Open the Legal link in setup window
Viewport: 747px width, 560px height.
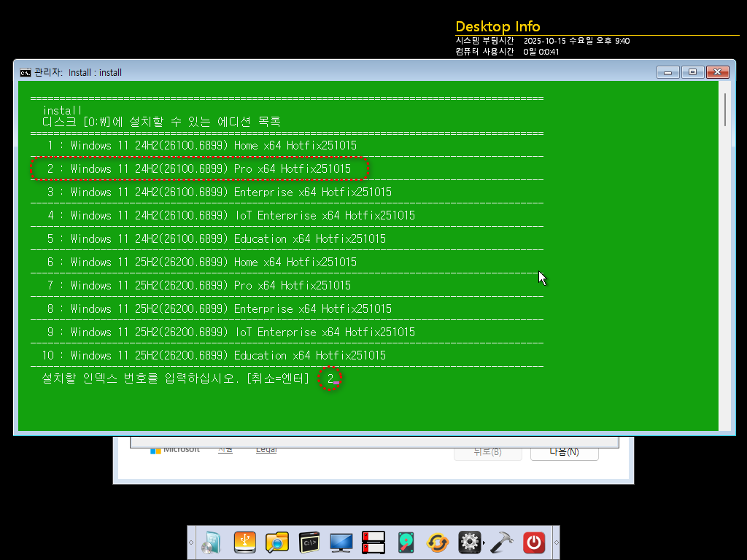click(x=266, y=449)
